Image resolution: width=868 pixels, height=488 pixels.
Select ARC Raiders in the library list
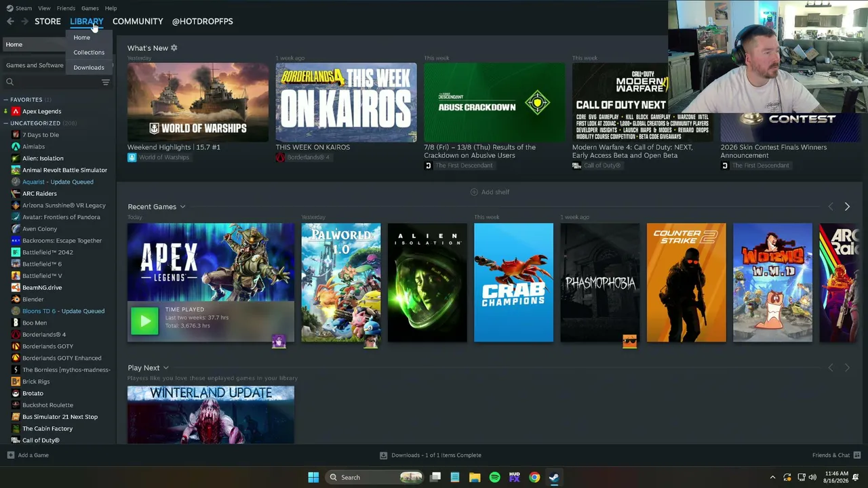(x=39, y=193)
